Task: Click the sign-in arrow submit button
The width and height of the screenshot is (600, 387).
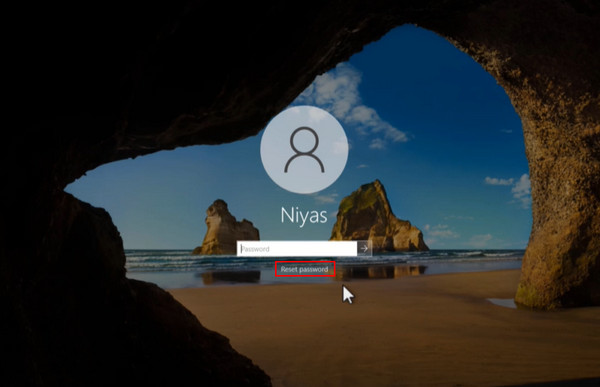Action: pos(364,248)
